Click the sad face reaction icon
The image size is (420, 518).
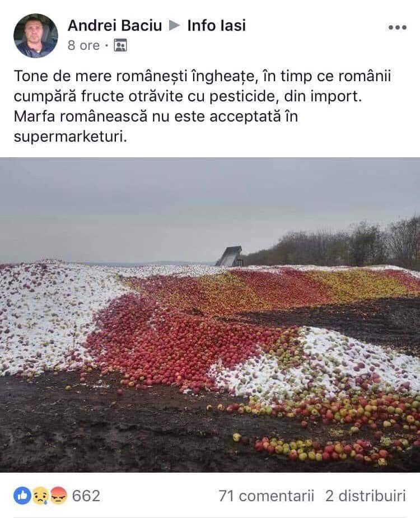click(x=40, y=496)
